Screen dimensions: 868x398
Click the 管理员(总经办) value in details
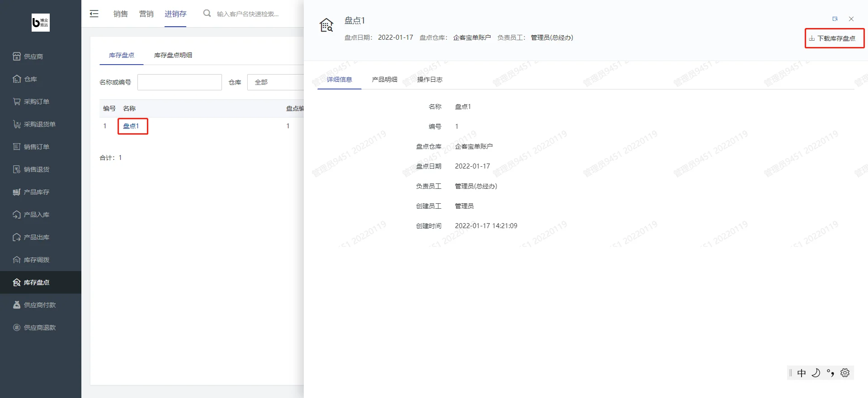coord(476,186)
